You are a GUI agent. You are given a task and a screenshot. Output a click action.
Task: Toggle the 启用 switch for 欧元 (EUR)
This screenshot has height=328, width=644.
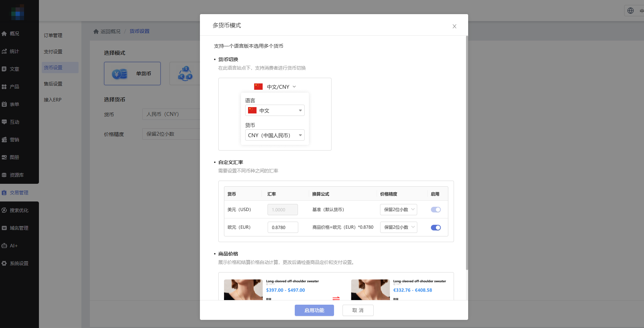[436, 228]
